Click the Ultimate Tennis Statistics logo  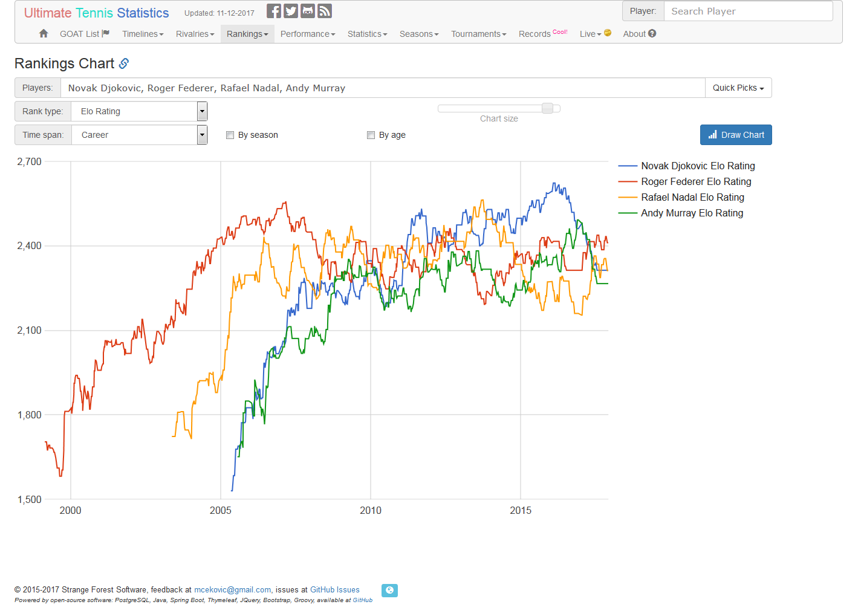(97, 13)
